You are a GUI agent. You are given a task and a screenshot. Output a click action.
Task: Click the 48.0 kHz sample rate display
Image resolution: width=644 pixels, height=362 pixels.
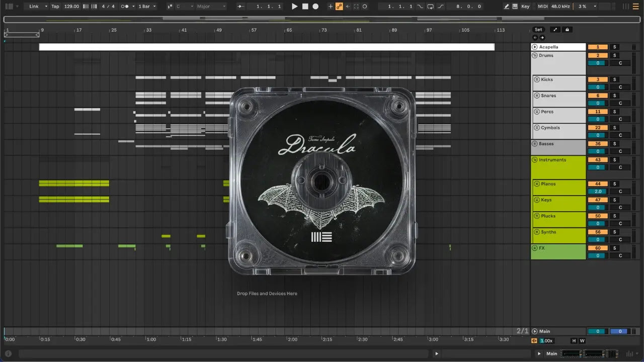point(561,7)
